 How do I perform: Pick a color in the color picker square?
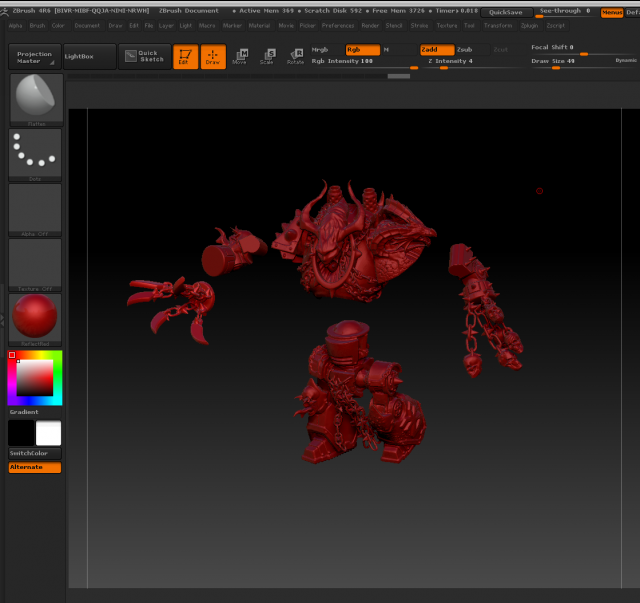click(x=35, y=378)
